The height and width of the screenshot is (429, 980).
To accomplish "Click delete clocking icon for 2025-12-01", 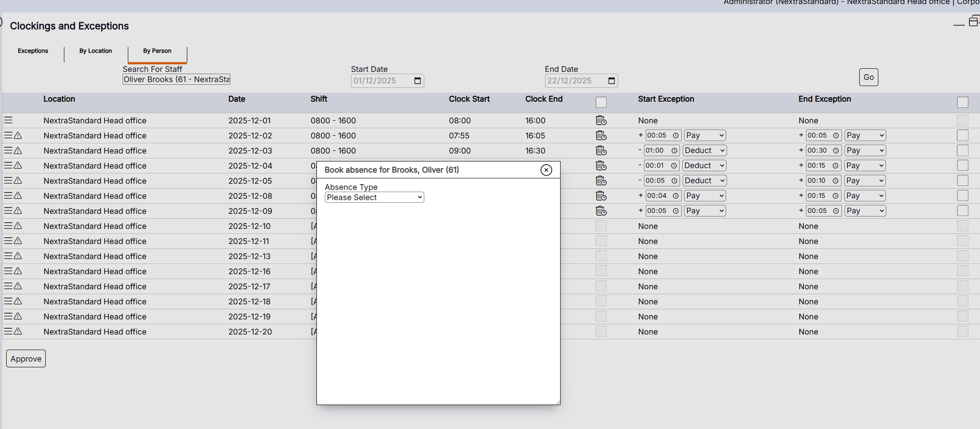I will [x=601, y=120].
